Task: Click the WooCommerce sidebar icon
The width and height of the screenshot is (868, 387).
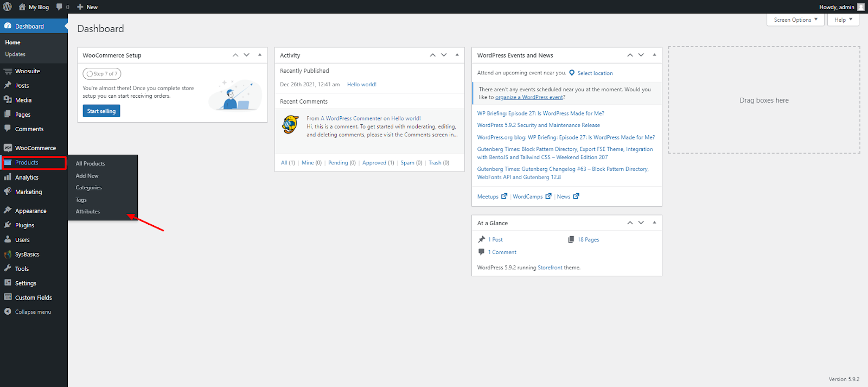Action: coord(8,148)
